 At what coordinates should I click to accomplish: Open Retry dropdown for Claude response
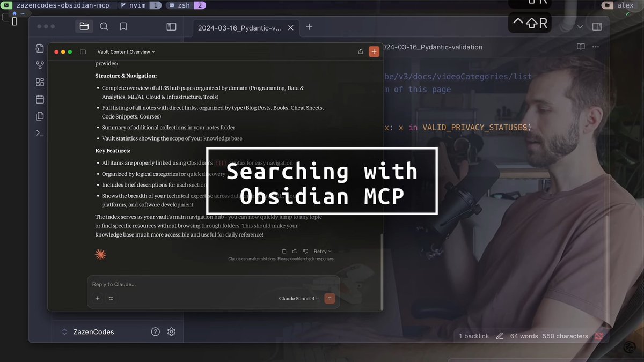(x=323, y=251)
